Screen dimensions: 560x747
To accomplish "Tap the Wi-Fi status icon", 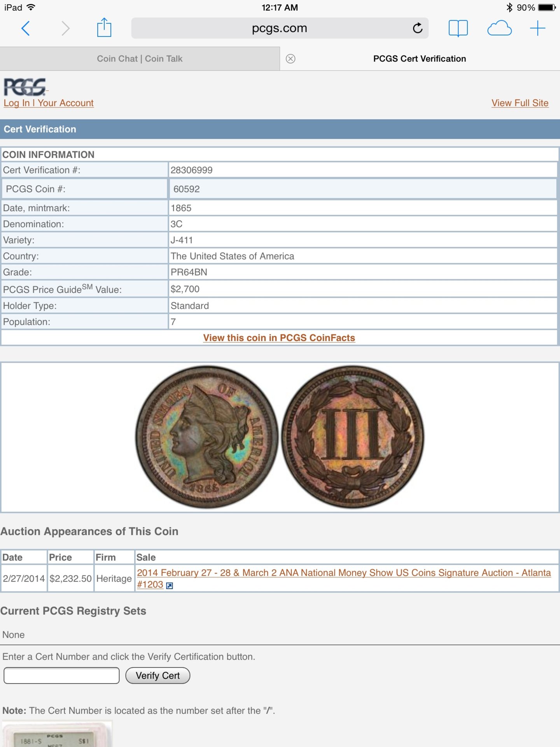I will click(31, 7).
